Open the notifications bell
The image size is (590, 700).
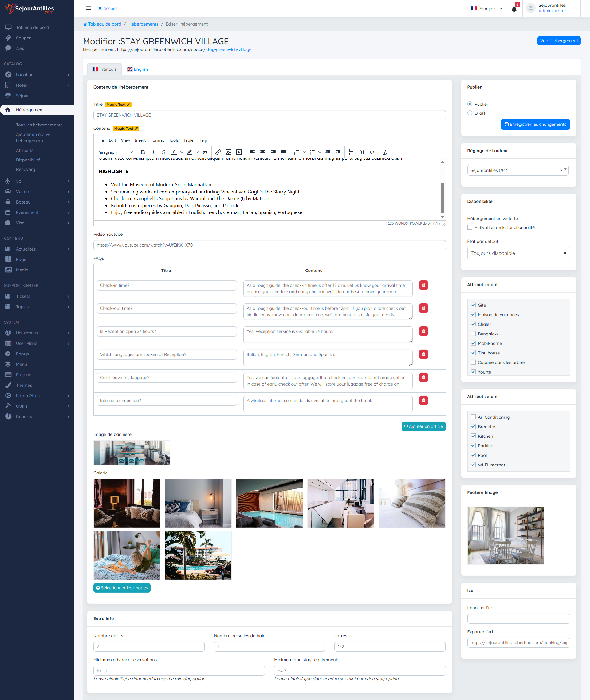(x=514, y=9)
